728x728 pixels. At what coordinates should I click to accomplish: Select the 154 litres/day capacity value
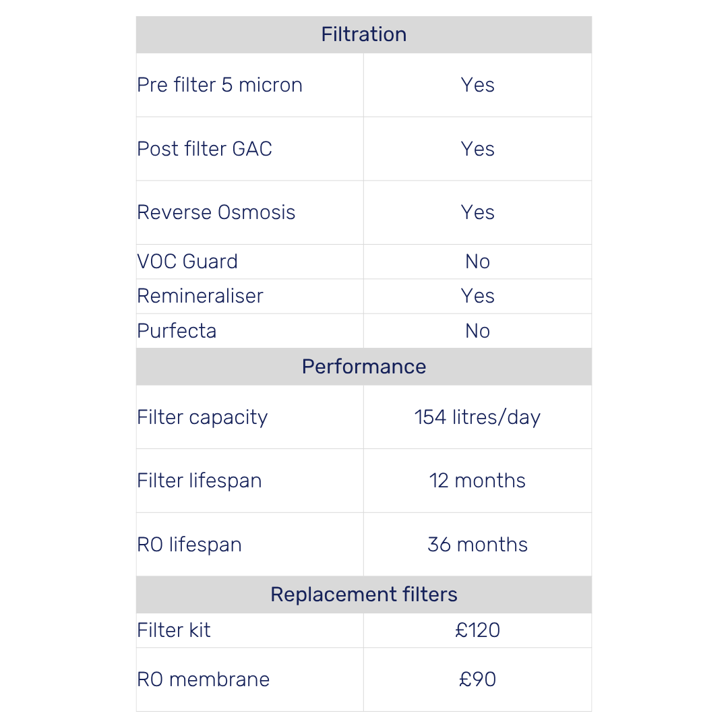pyautogui.click(x=477, y=417)
